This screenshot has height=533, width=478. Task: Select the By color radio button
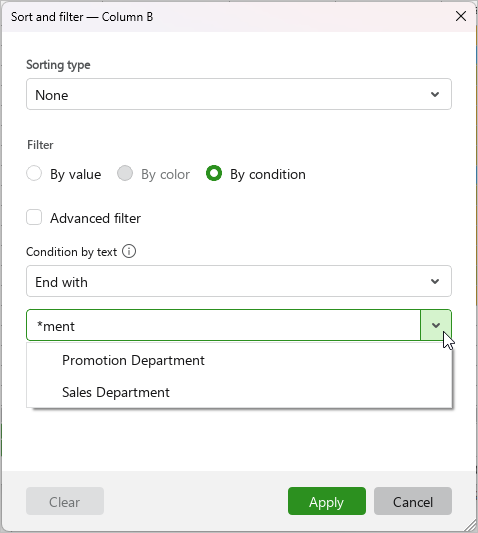(125, 173)
